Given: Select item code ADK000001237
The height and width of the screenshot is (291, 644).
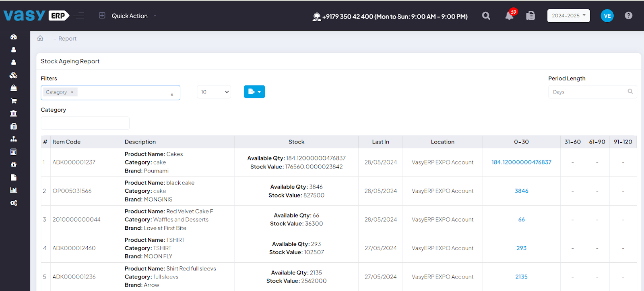Looking at the screenshot, I should (74, 162).
